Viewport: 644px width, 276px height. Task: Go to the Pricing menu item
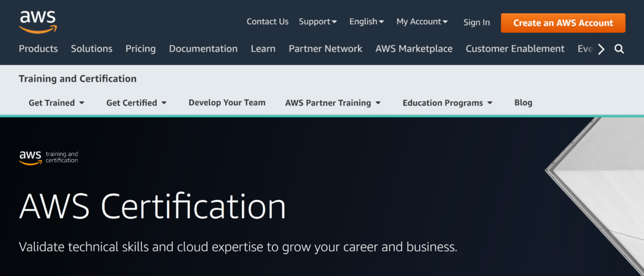click(140, 49)
